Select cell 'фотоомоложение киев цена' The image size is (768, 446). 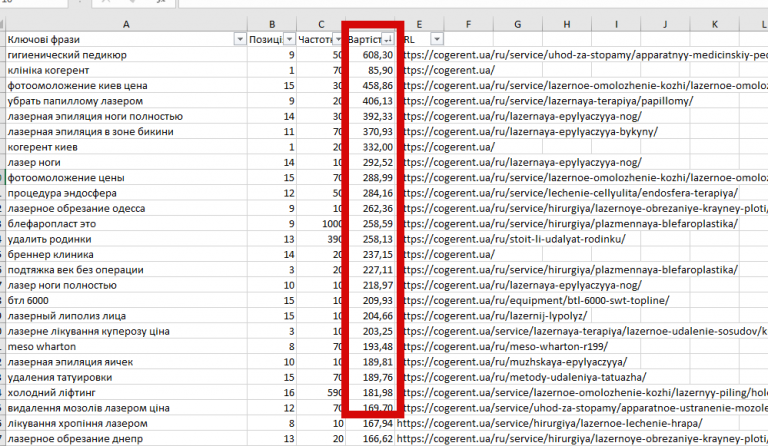(x=126, y=86)
